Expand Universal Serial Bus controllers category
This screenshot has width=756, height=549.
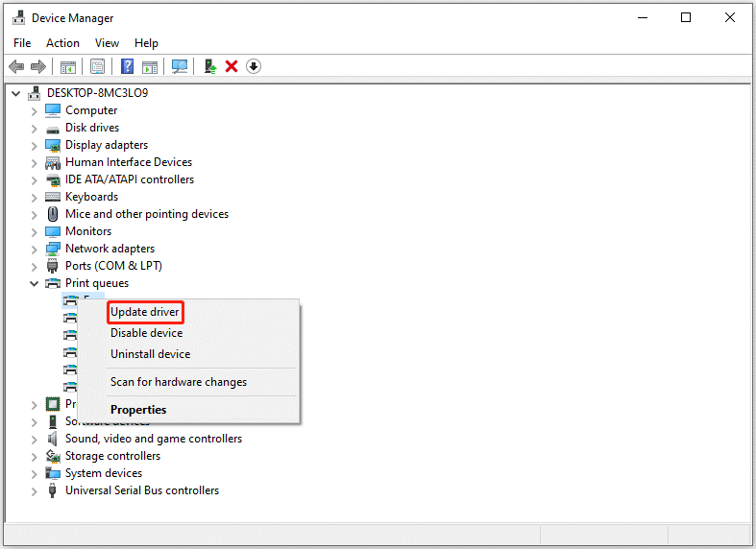pos(34,491)
